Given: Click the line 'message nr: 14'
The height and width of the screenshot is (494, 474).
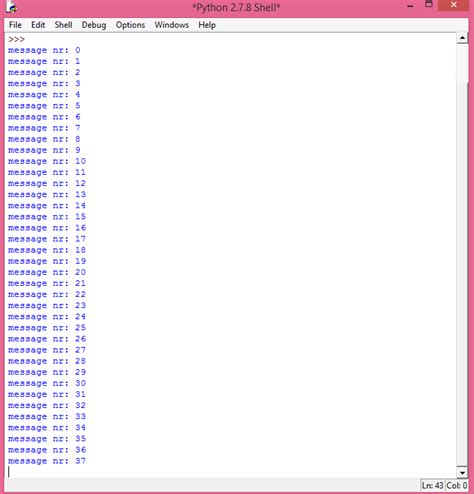Looking at the screenshot, I should [x=47, y=206].
